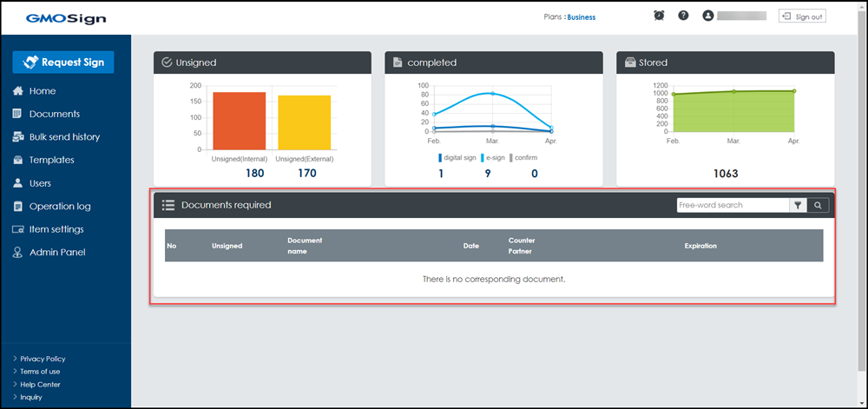
Task: Open the search filter funnel button
Action: (798, 205)
